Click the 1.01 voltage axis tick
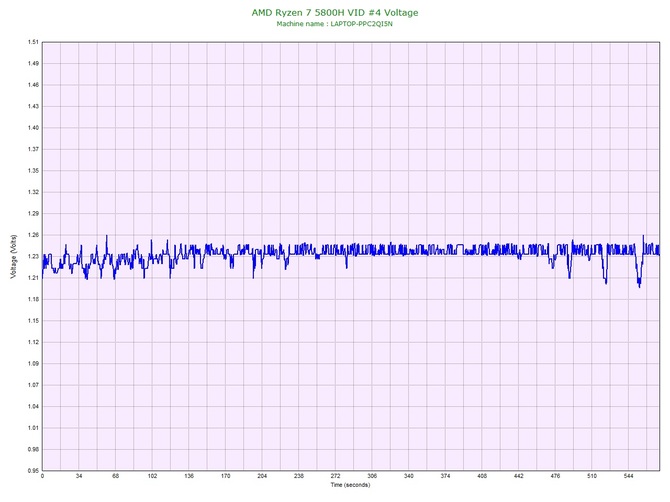 click(x=33, y=428)
